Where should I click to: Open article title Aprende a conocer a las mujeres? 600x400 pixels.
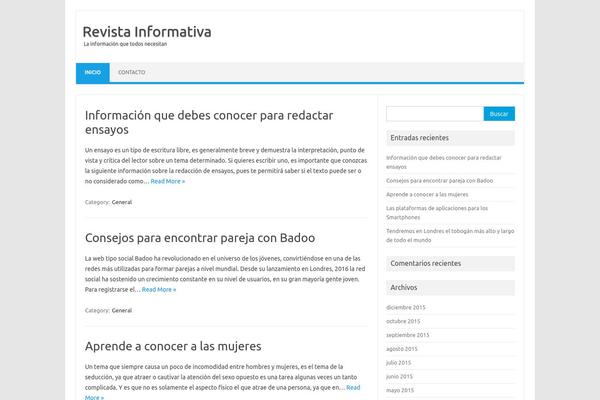click(173, 346)
